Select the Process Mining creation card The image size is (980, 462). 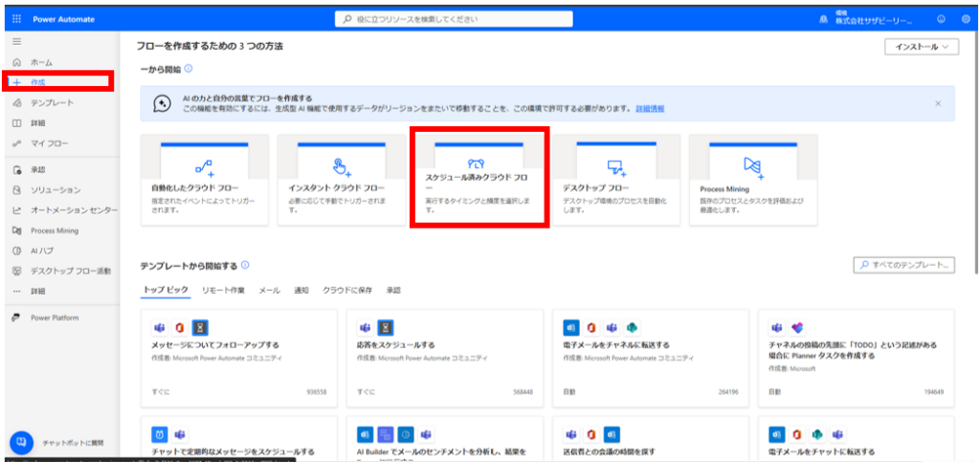(753, 180)
